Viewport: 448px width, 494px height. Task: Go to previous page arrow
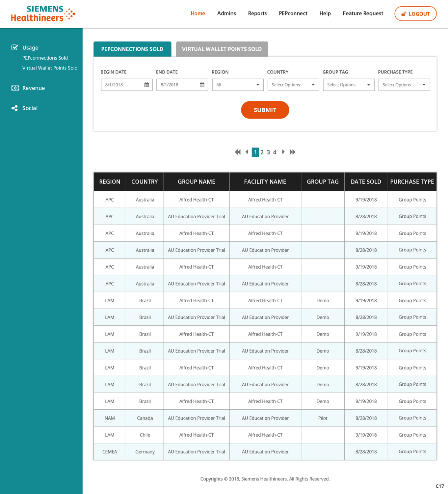[247, 152]
